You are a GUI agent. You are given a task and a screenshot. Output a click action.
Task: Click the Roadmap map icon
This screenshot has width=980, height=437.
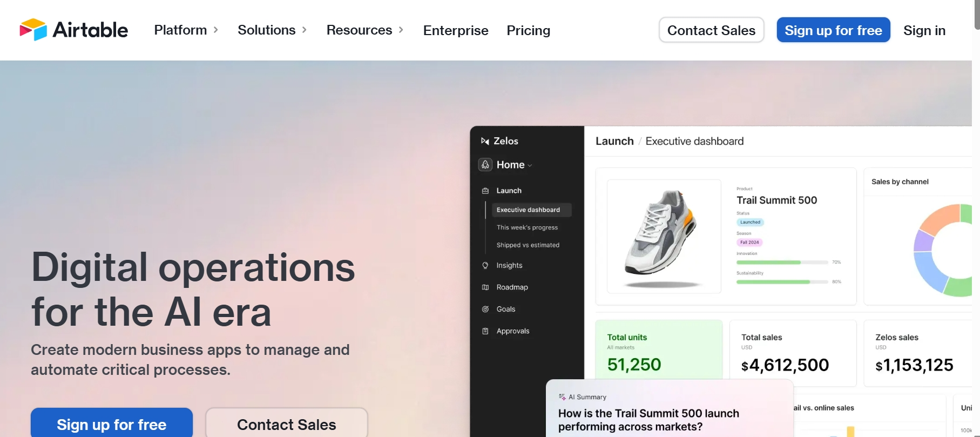[x=485, y=287]
